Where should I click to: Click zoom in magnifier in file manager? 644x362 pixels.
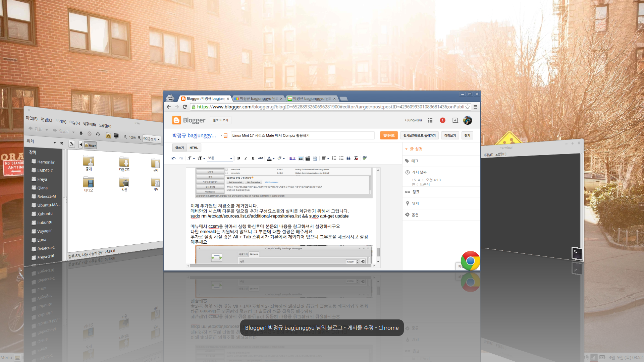coord(140,138)
